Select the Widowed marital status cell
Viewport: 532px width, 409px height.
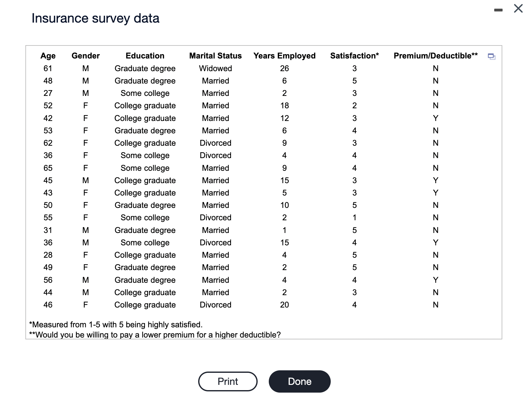(x=215, y=68)
